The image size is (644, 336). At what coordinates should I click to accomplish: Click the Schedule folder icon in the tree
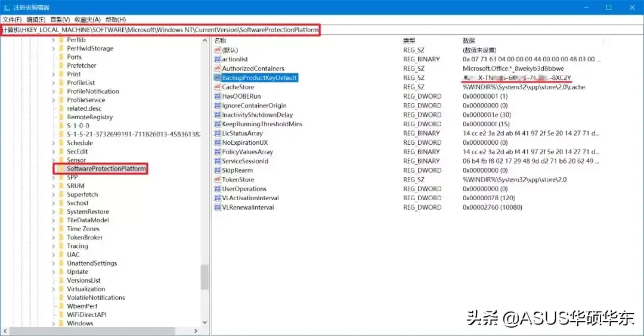tap(61, 143)
